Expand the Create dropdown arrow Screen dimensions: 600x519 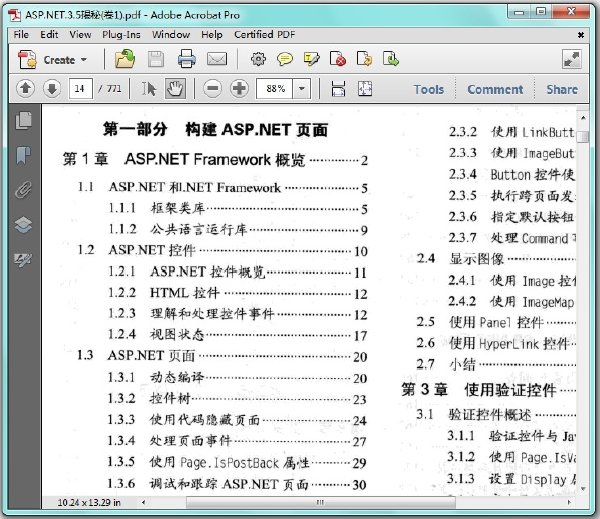84,60
